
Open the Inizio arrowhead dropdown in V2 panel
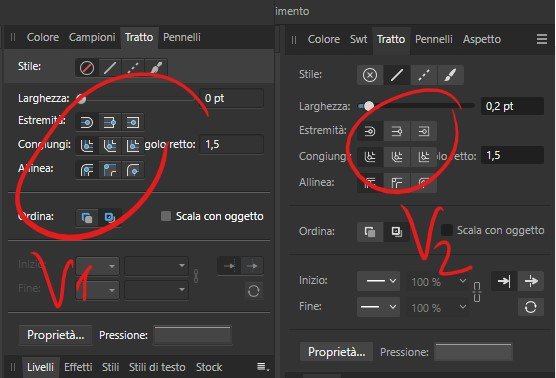point(379,281)
